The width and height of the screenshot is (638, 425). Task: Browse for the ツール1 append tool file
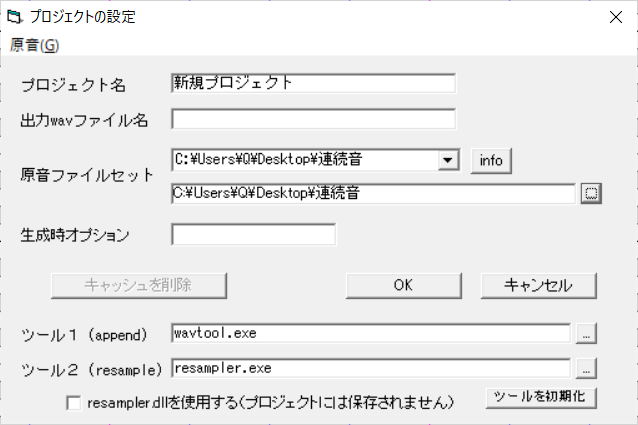586,333
